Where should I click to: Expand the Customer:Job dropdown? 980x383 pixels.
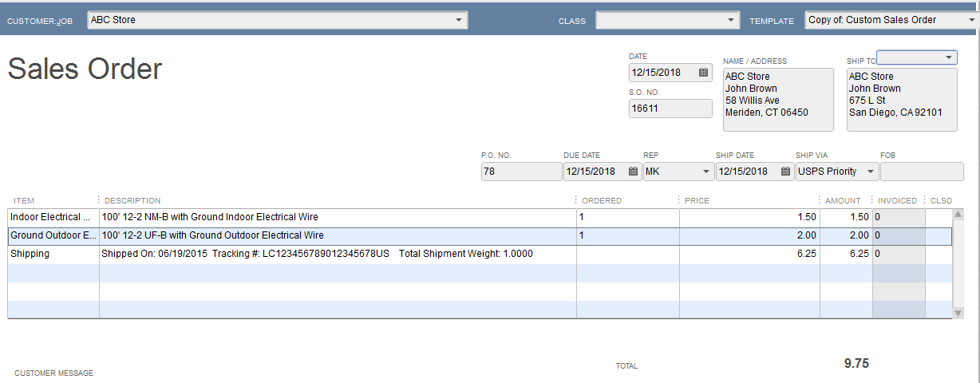point(459,20)
